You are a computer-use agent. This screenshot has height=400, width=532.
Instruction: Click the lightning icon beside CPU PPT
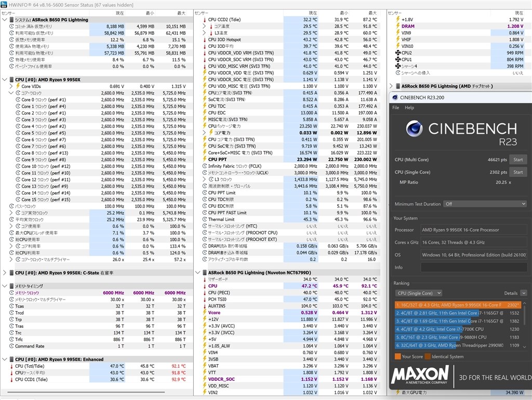coord(205,159)
